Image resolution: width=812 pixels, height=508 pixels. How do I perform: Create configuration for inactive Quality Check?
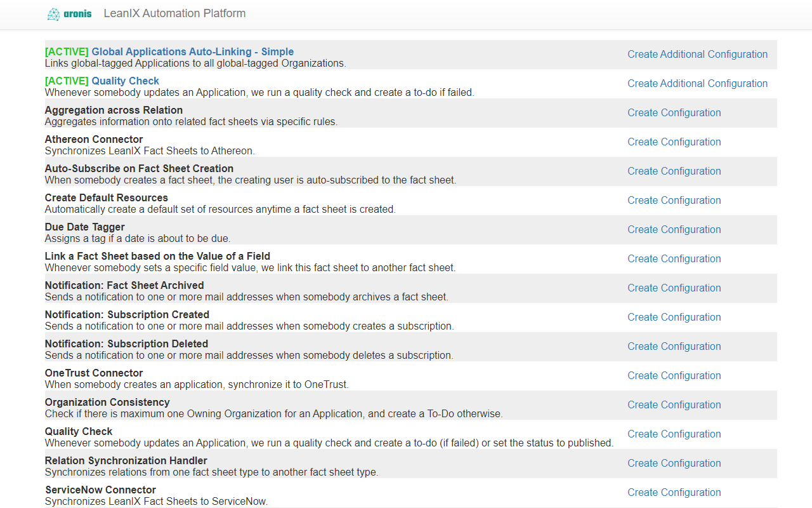(x=674, y=434)
